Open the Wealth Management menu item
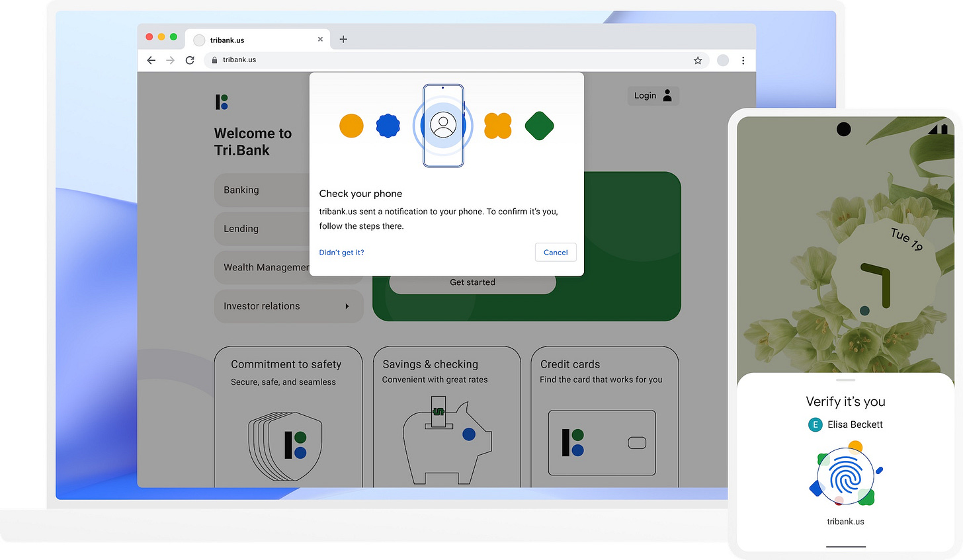Viewport: 963px width, 560px height. tap(263, 267)
